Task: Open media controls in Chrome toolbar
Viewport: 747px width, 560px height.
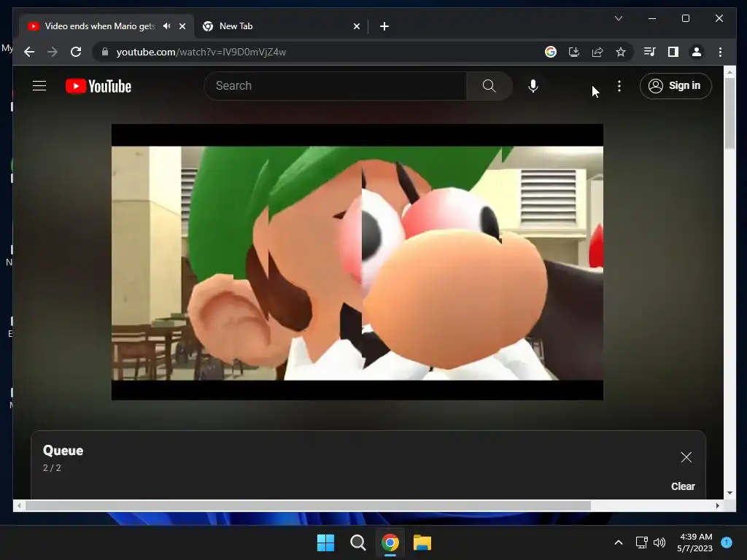Action: (649, 52)
